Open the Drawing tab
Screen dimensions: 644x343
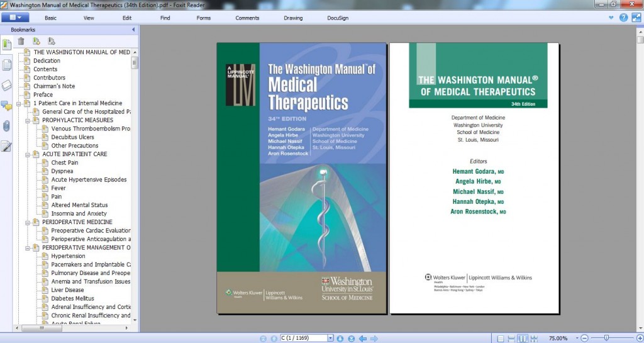(x=293, y=18)
